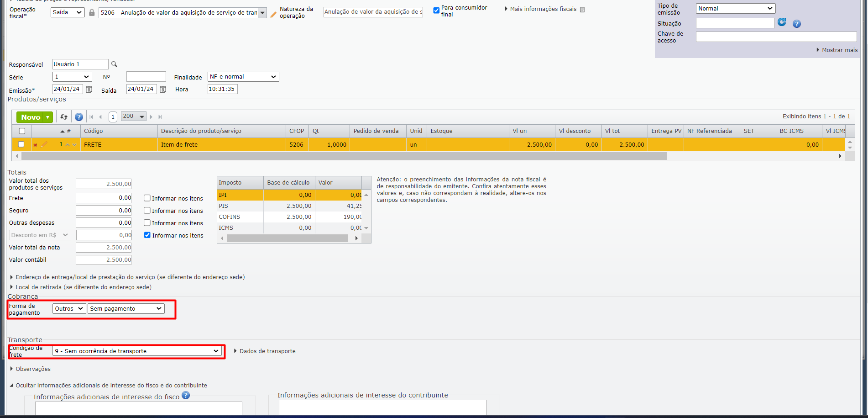Open help for Informações adicionais de interesse do fisco
Image resolution: width=868 pixels, height=418 pixels.
186,395
